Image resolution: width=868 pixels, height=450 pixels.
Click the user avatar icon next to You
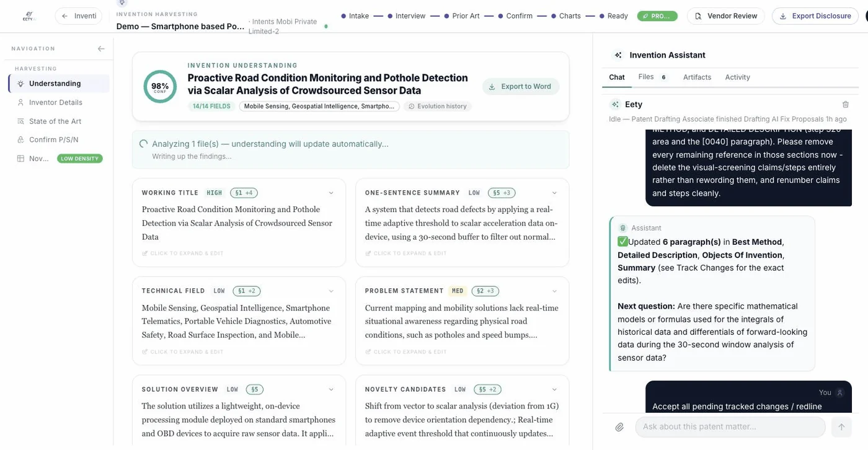coord(840,392)
